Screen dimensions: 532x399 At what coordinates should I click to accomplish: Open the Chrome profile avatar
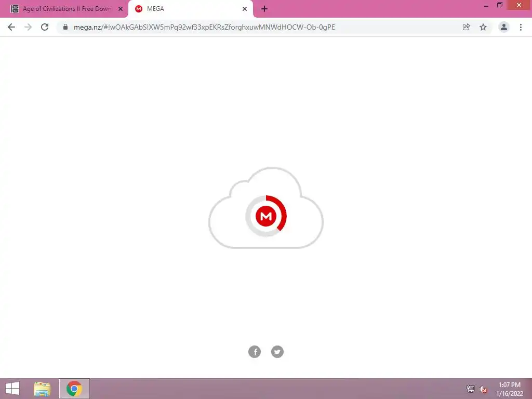coord(504,27)
